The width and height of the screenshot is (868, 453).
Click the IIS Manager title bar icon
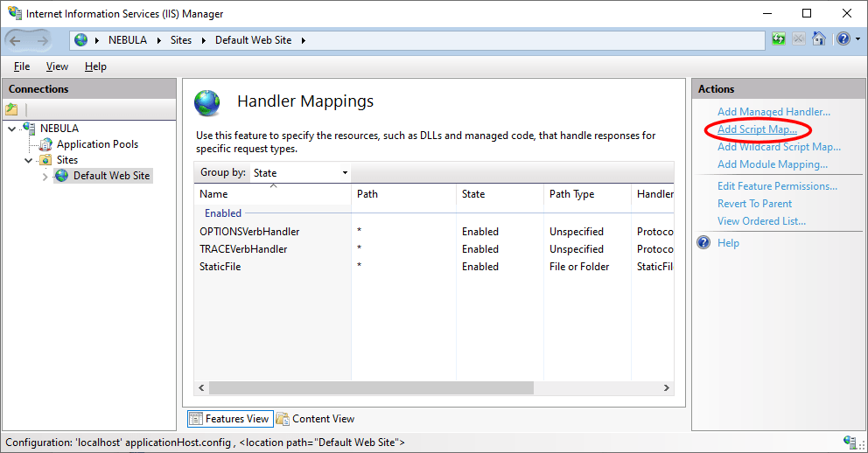(14, 12)
